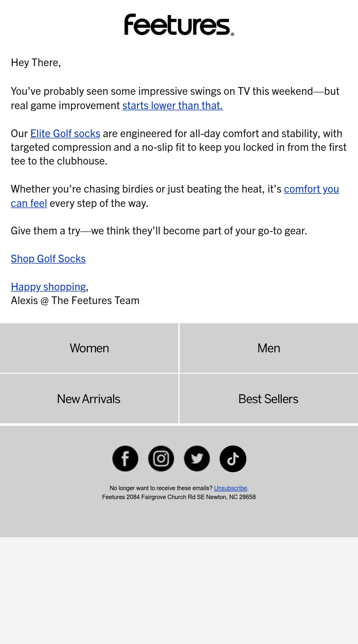Open the TikTok social icon
The image size is (358, 644).
(x=233, y=459)
